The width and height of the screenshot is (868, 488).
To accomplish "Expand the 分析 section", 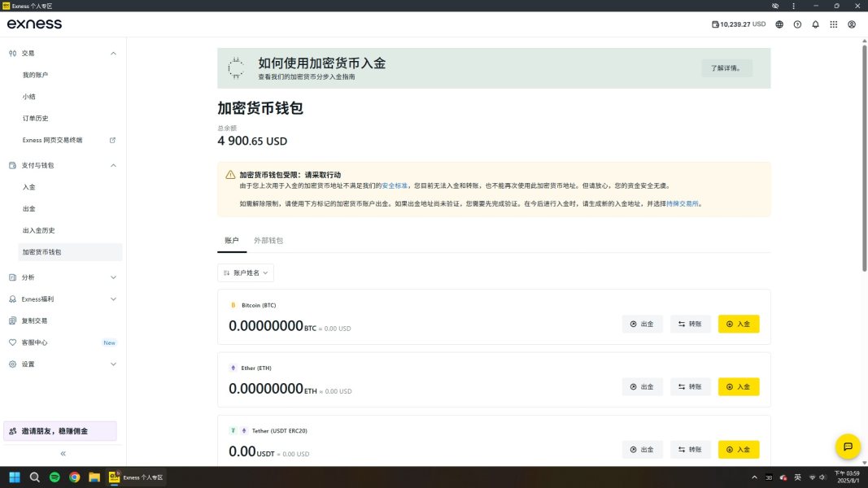I will pyautogui.click(x=113, y=277).
